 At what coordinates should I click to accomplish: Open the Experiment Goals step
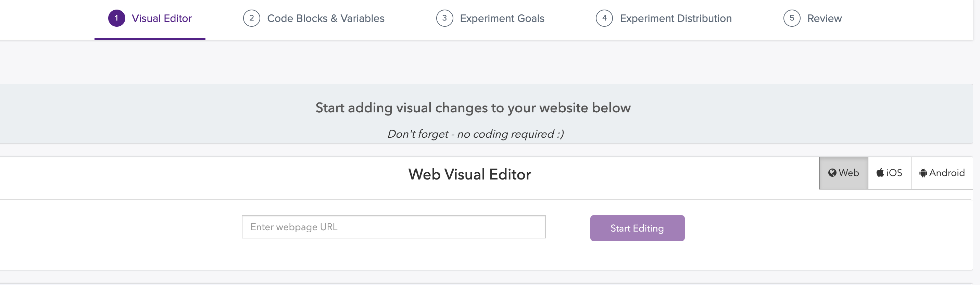point(490,18)
